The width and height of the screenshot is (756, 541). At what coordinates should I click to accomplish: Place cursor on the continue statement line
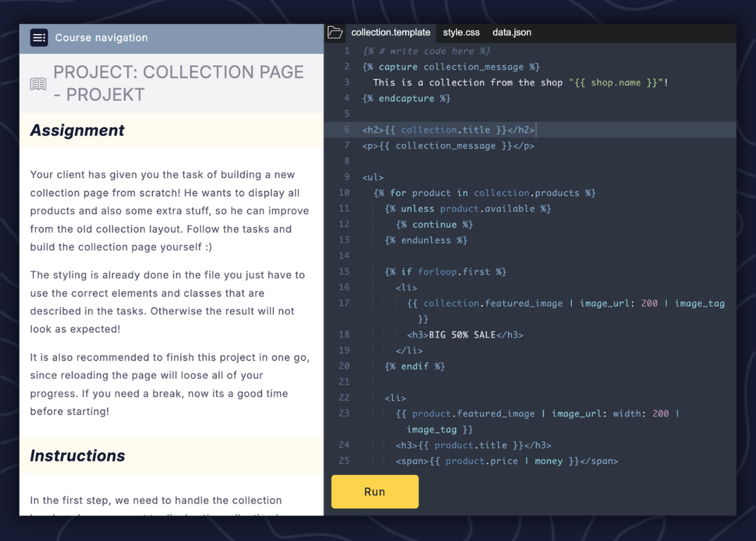[x=434, y=224]
